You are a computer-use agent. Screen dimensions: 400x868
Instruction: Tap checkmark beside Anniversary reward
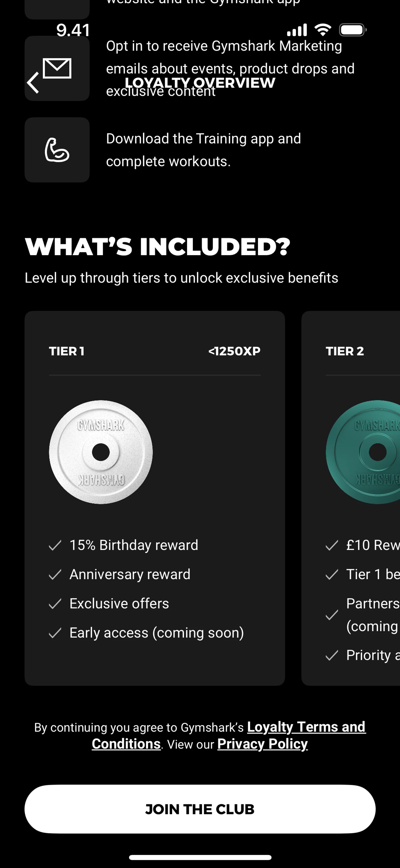coord(55,574)
